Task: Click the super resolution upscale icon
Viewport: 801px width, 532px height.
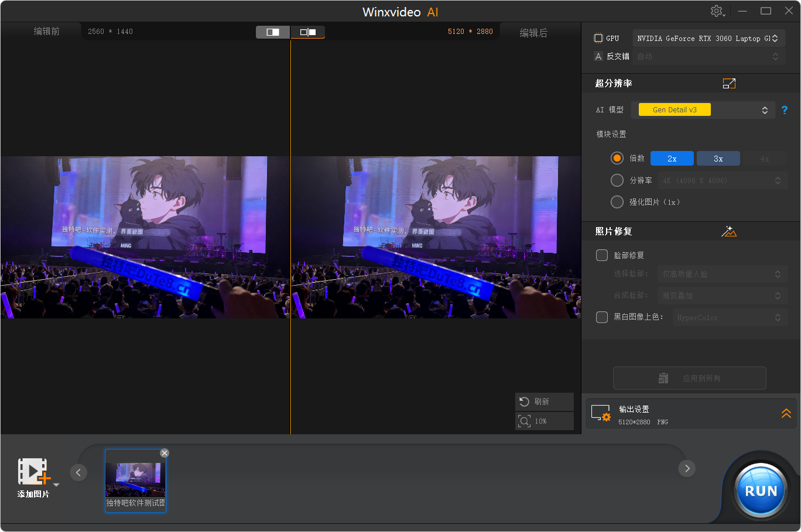Action: click(729, 84)
